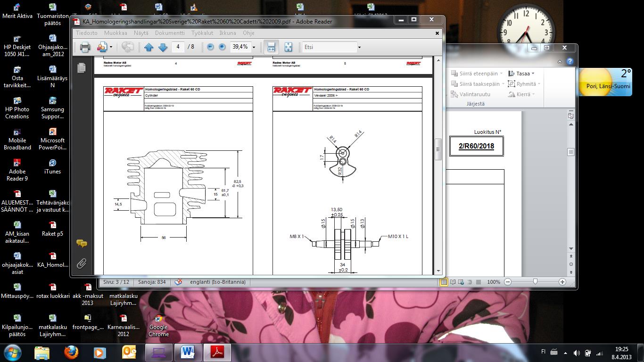Click Valintaruutu selection pane button in Word
The image size is (644, 362).
[471, 94]
